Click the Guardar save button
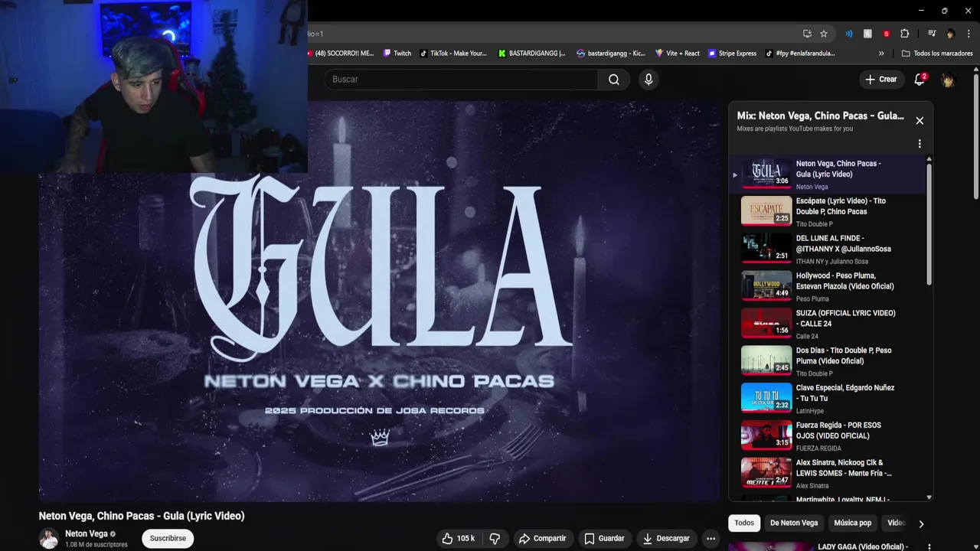This screenshot has height=551, width=980. tap(604, 539)
